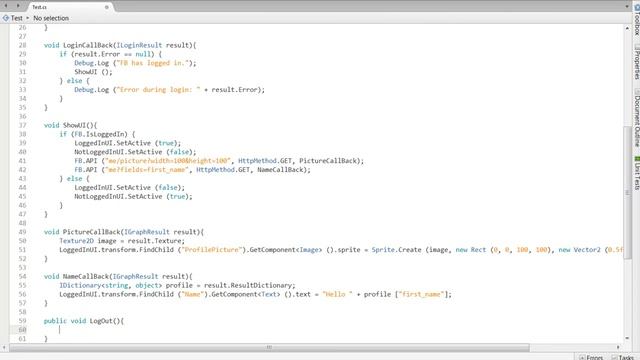Open the Test class breadcrumb
This screenshot has height=360, width=640.
13,18
